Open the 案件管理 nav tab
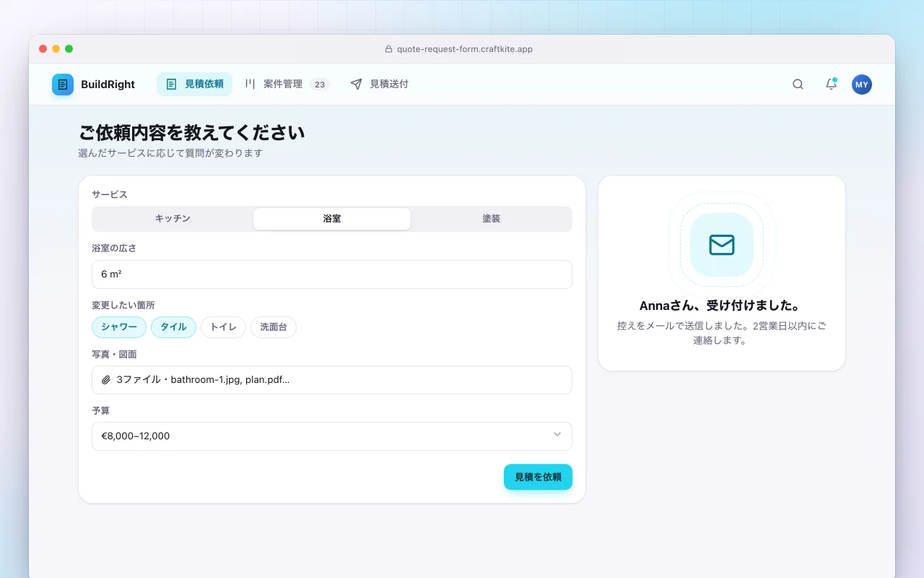The image size is (924, 578). (287, 85)
